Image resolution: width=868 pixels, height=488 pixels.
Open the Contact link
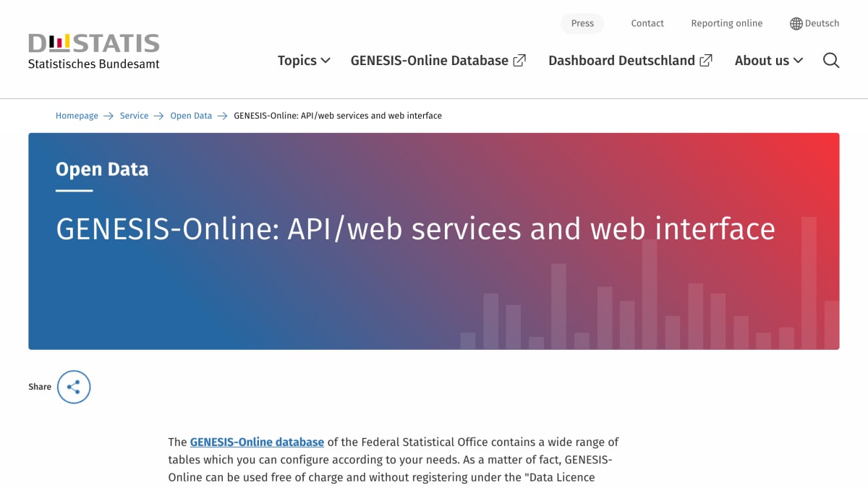(x=647, y=23)
